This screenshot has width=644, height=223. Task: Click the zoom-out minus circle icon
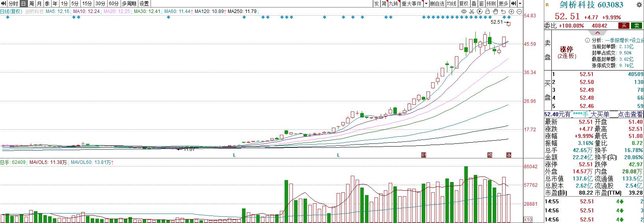[519, 12]
